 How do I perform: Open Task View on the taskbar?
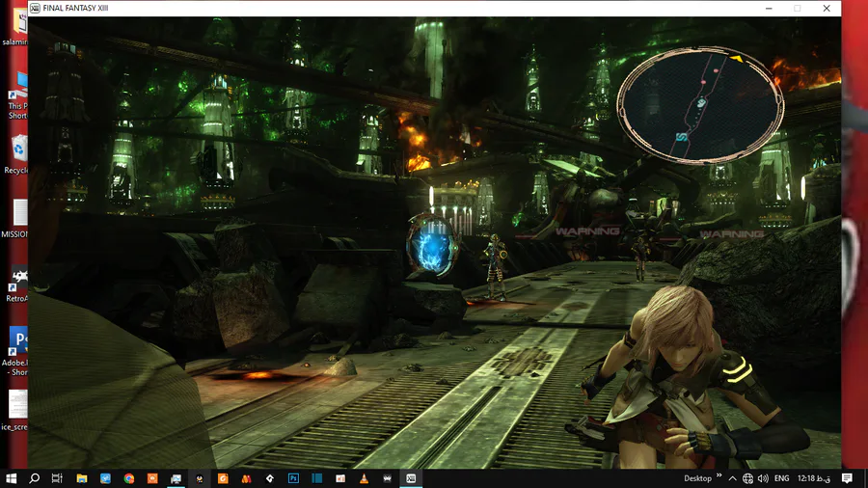tap(57, 478)
